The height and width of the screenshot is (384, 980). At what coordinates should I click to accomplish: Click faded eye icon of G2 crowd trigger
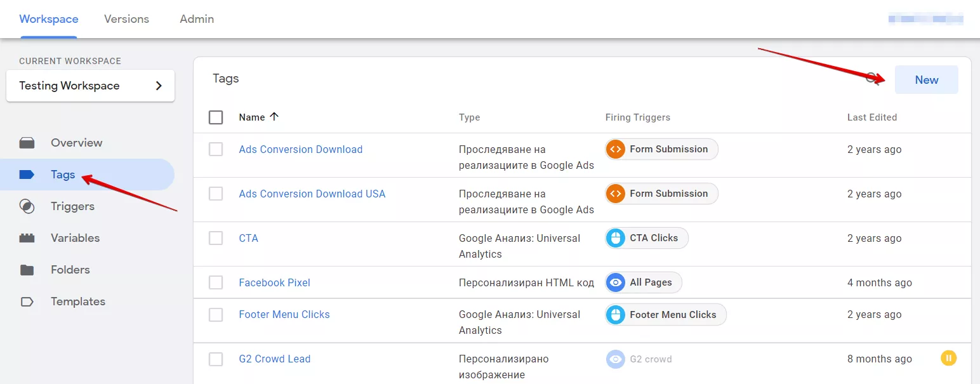(x=616, y=359)
